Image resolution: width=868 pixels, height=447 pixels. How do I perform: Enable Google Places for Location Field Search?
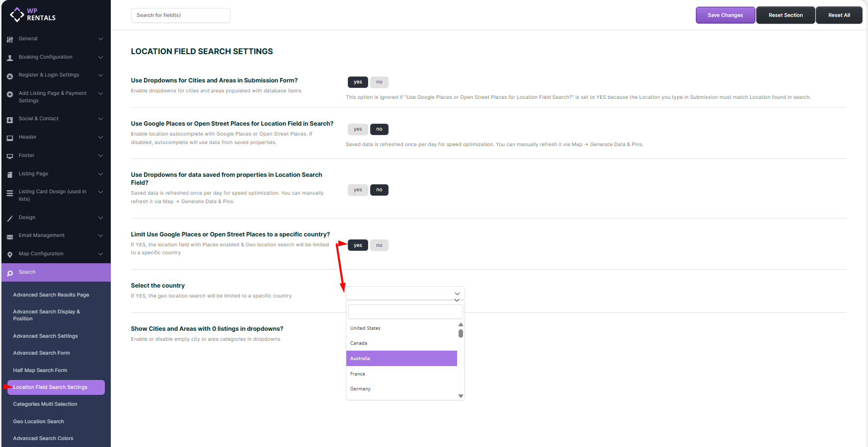pyautogui.click(x=358, y=129)
